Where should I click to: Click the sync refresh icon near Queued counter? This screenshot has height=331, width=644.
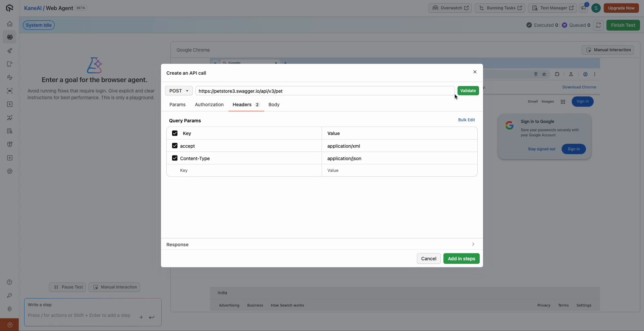point(599,25)
